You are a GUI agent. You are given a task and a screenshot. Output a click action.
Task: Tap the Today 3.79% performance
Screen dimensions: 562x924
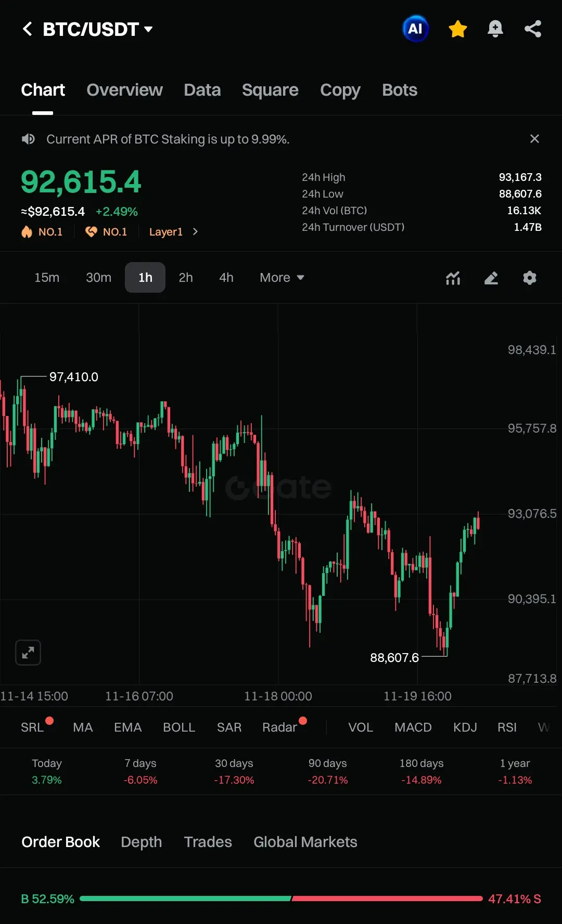pos(47,772)
